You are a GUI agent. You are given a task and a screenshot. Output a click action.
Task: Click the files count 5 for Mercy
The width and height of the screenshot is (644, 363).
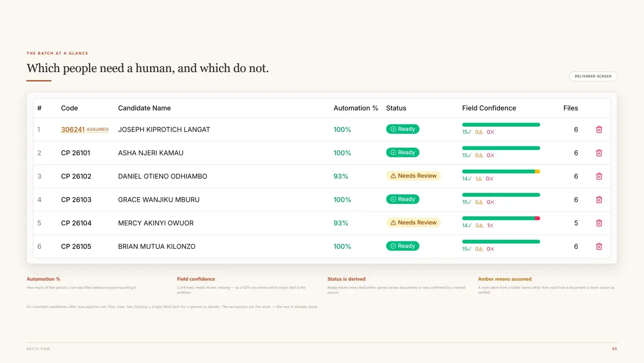[576, 223]
